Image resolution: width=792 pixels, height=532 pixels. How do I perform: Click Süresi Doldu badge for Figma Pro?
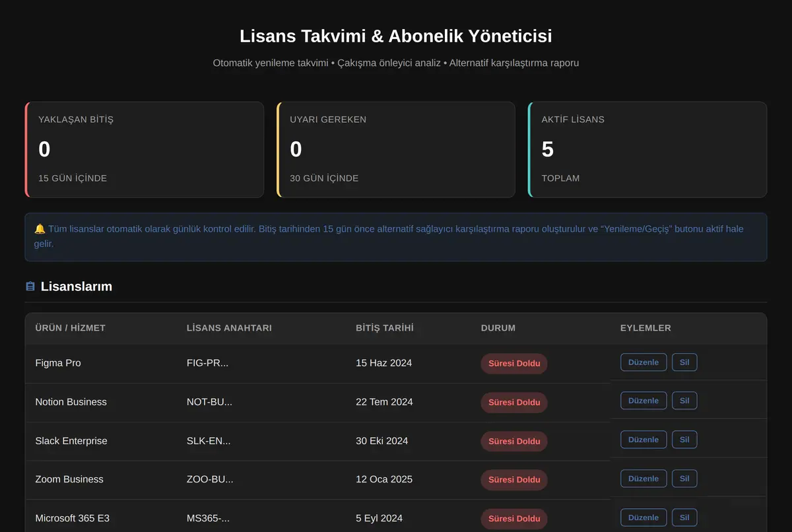(514, 364)
